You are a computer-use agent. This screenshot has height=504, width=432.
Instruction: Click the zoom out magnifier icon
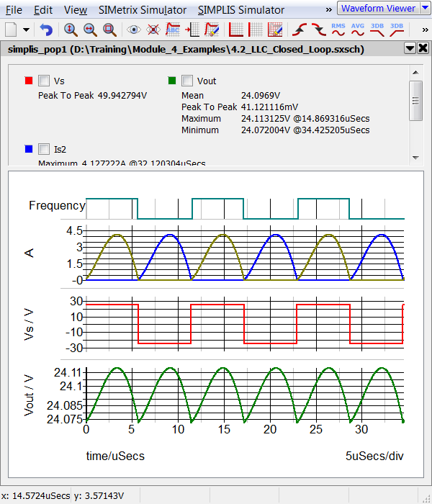[90, 30]
